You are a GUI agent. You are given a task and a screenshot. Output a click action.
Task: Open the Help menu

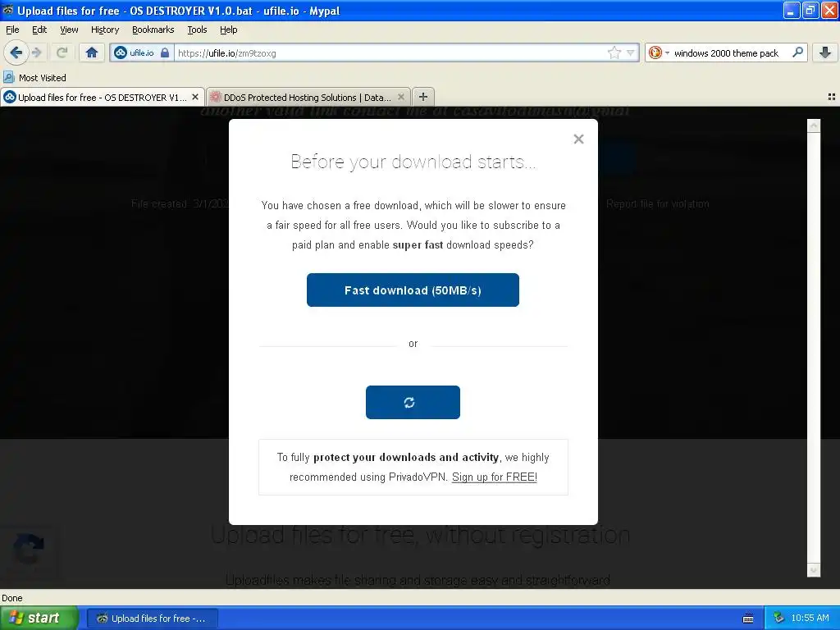(x=228, y=30)
